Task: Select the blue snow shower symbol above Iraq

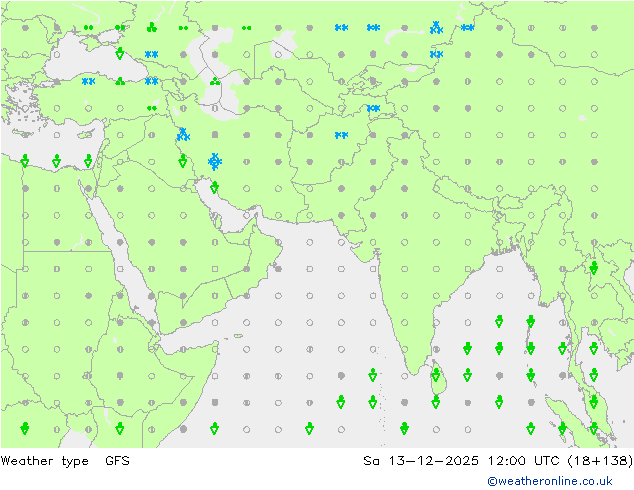Action: [x=183, y=134]
